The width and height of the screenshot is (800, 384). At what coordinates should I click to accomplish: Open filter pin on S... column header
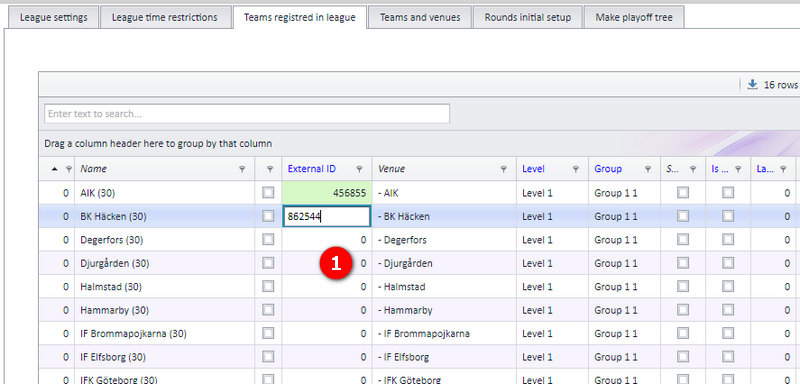[693, 169]
